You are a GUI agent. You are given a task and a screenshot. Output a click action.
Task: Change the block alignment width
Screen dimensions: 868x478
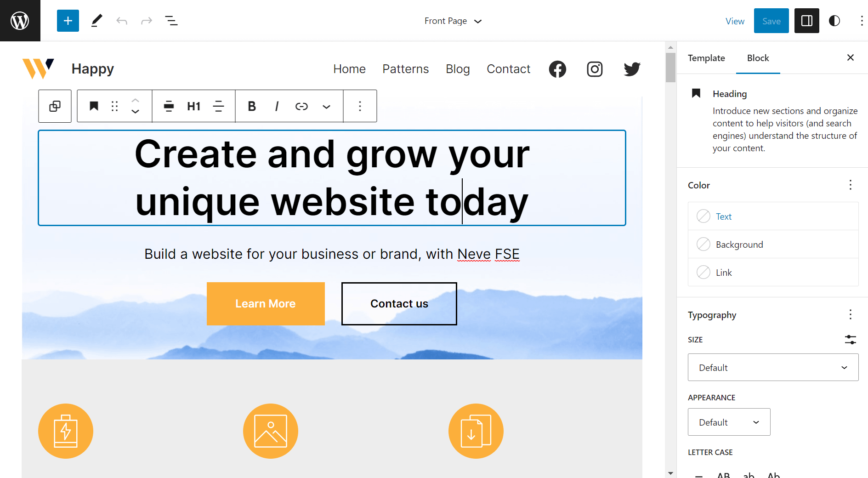169,106
